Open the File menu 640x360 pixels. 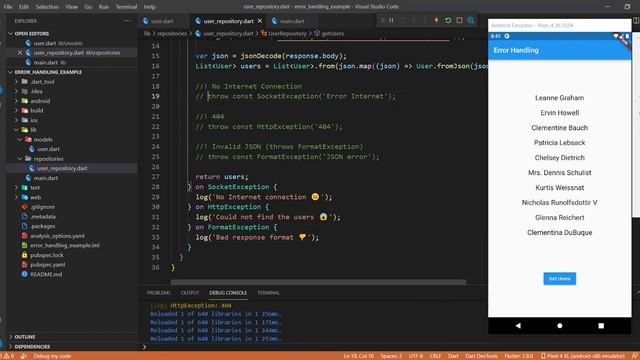click(x=8, y=7)
